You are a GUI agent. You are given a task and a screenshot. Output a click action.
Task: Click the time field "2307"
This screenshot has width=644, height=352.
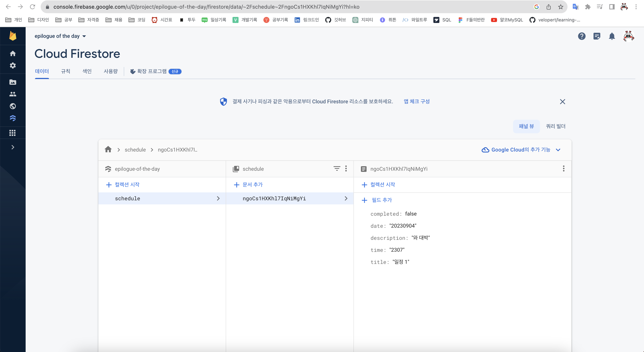click(x=387, y=250)
